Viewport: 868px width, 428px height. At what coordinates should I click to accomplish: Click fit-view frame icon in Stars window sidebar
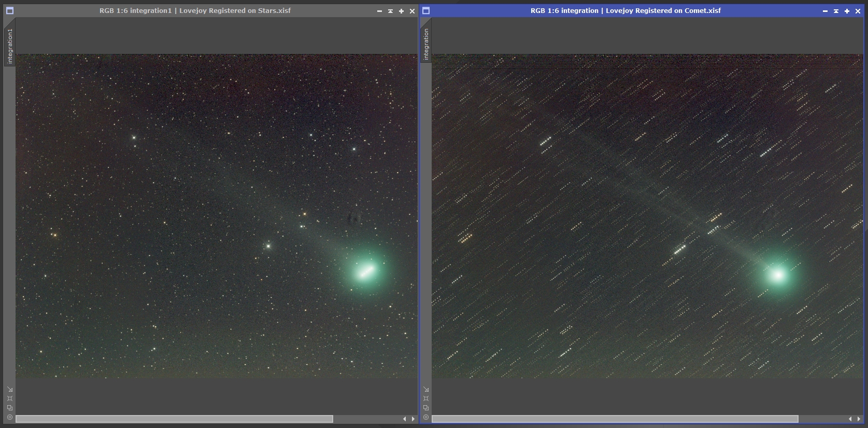[10, 398]
